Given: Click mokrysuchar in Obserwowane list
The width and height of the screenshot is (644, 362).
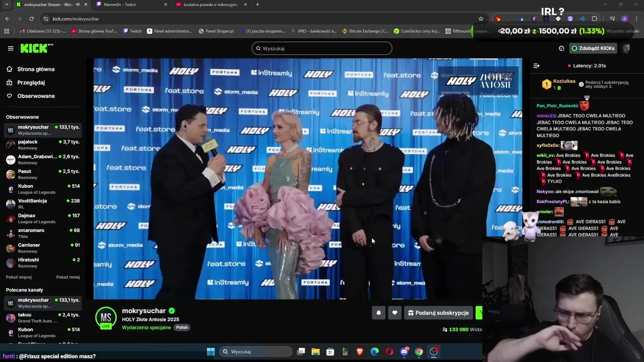Looking at the screenshot, I should pos(43,130).
